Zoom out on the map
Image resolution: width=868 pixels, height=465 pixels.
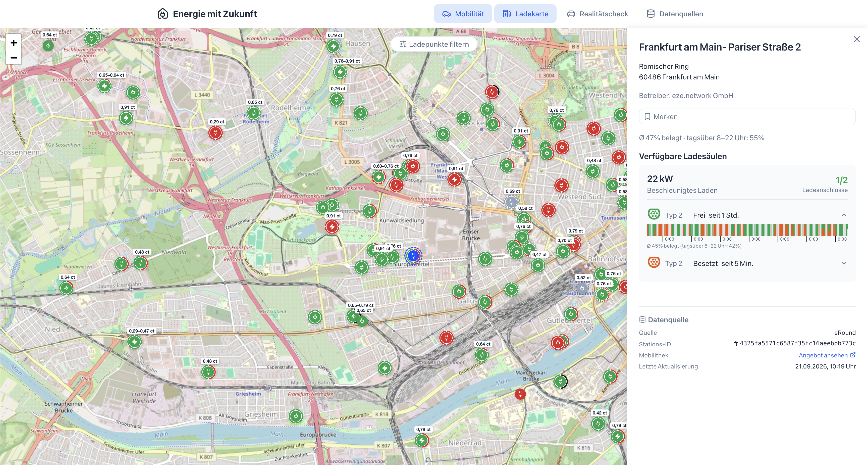click(x=14, y=57)
